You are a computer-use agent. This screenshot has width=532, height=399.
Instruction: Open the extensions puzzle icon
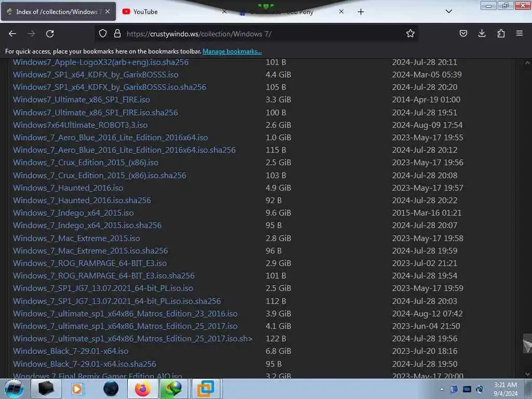501,33
